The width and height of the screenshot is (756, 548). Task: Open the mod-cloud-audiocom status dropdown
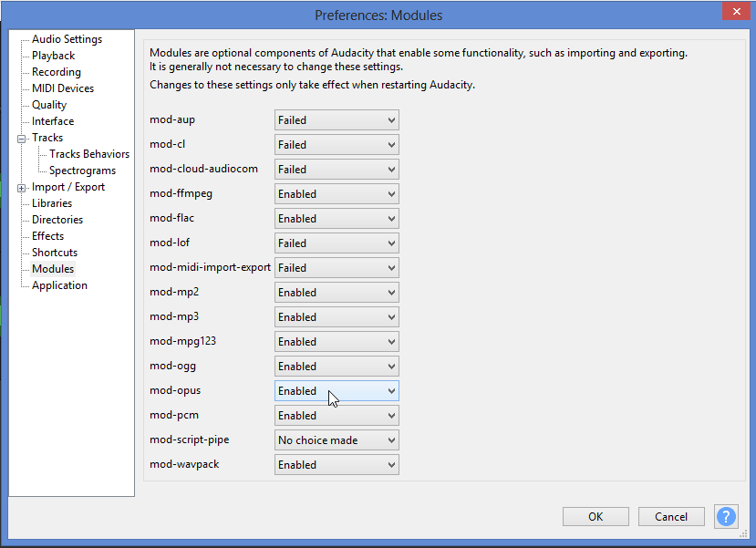click(x=337, y=170)
